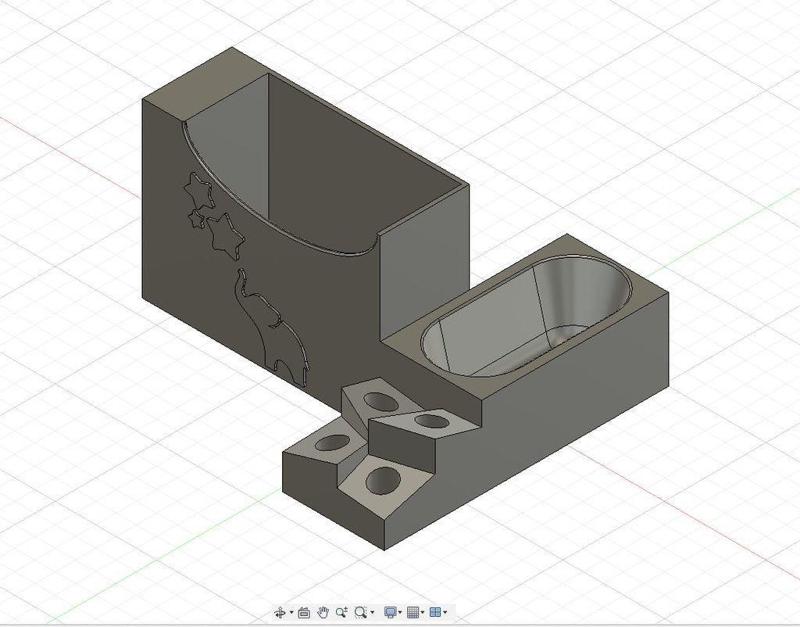Select the Zoom tool with plus-minus
The width and height of the screenshot is (800, 627).
(342, 612)
